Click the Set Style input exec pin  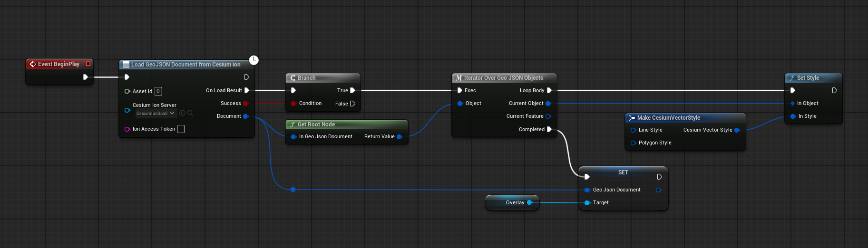[792, 90]
